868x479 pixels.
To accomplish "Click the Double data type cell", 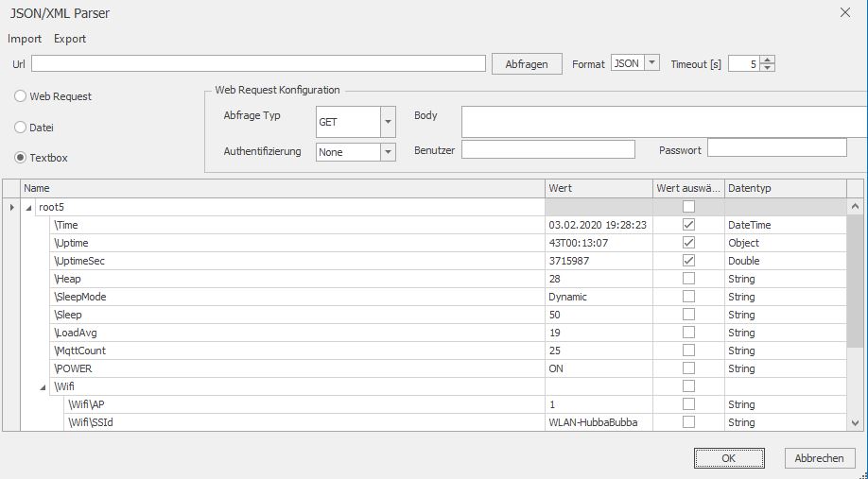I will tap(786, 261).
